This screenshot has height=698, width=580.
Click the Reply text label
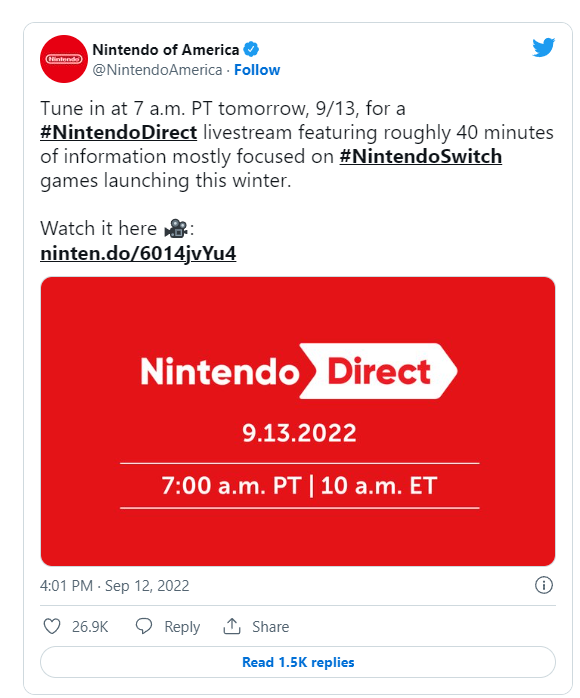tap(182, 627)
